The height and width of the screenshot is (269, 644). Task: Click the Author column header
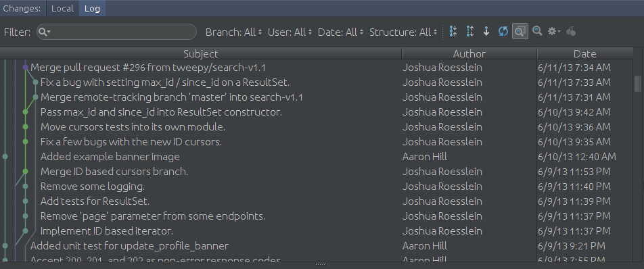pos(469,53)
